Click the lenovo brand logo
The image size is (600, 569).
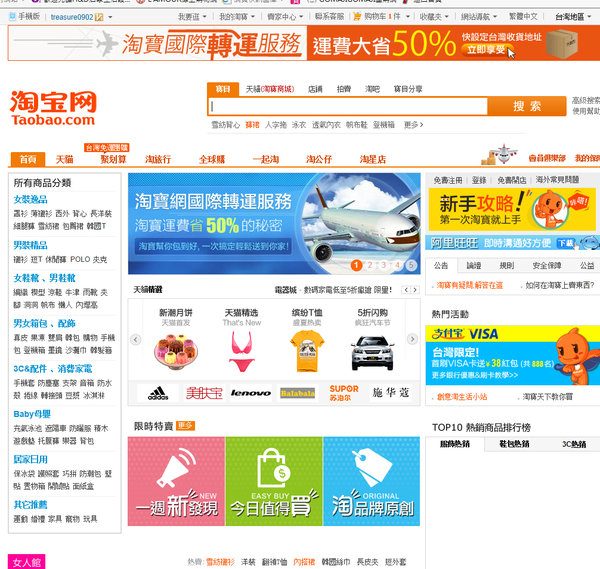pyautogui.click(x=251, y=393)
